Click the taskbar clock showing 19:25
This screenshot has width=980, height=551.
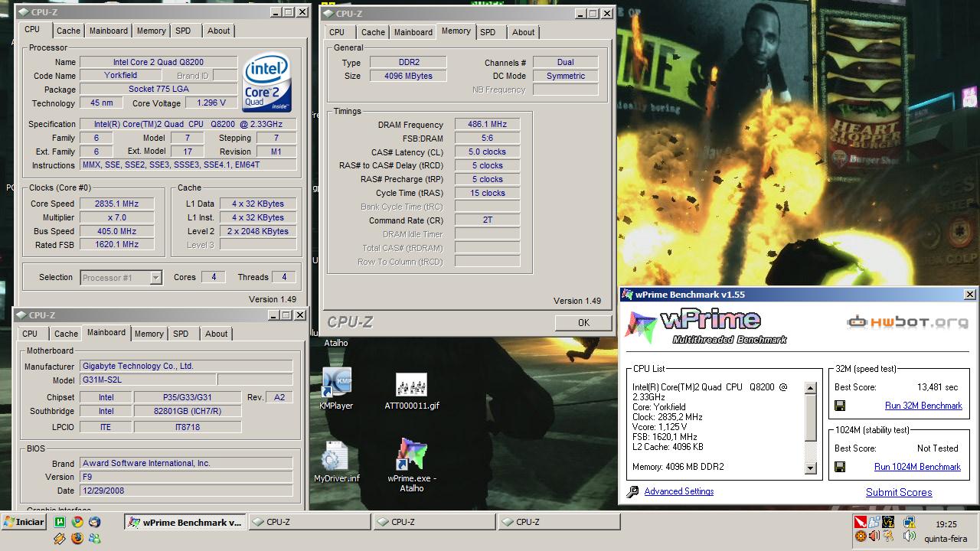click(946, 524)
